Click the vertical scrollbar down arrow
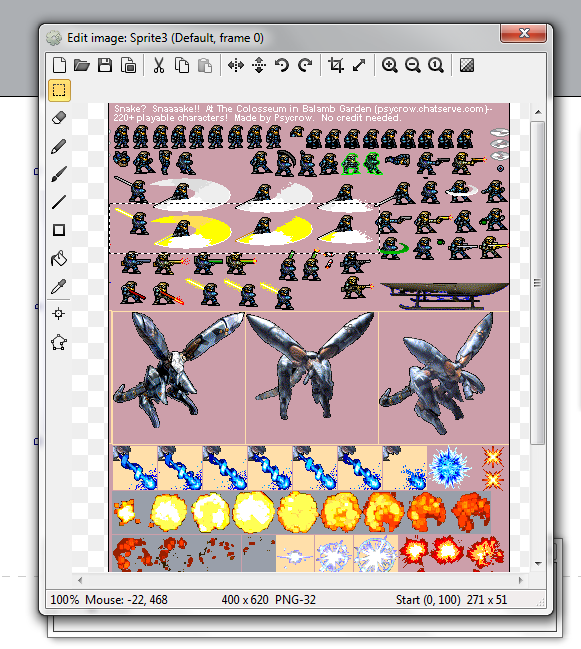The image size is (581, 649). coord(538,563)
